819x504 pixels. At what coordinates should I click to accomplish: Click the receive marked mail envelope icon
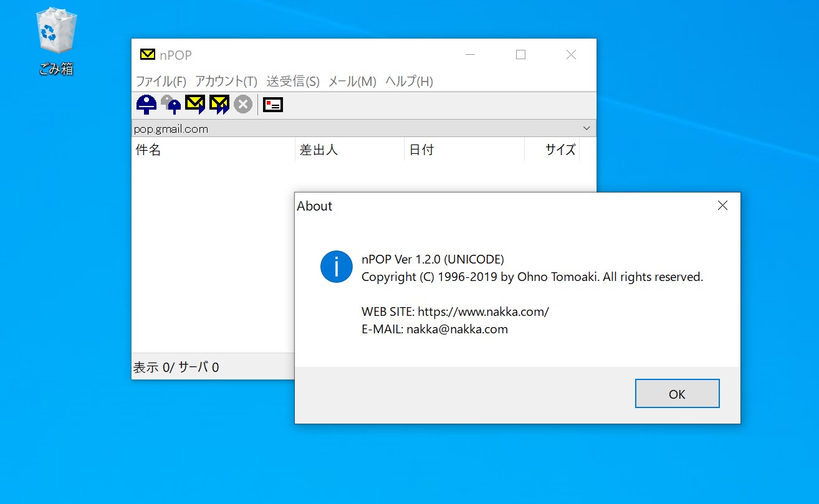(x=194, y=104)
